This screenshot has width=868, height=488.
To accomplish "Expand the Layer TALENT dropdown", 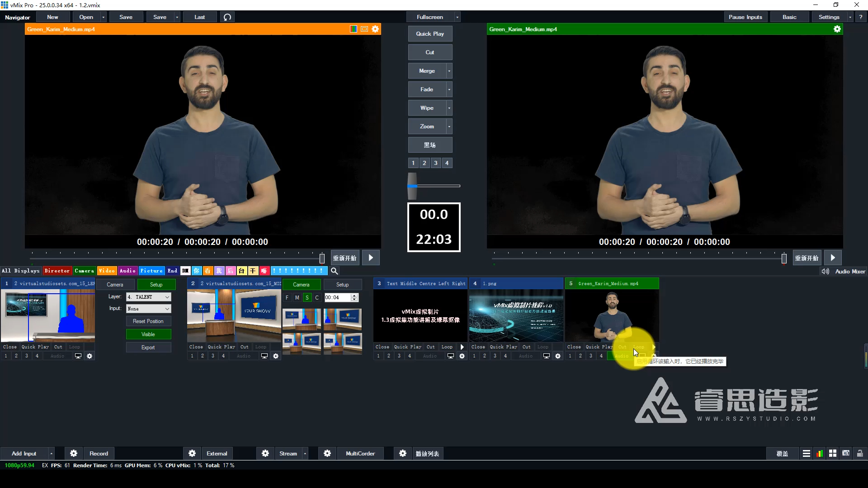I will (x=167, y=297).
